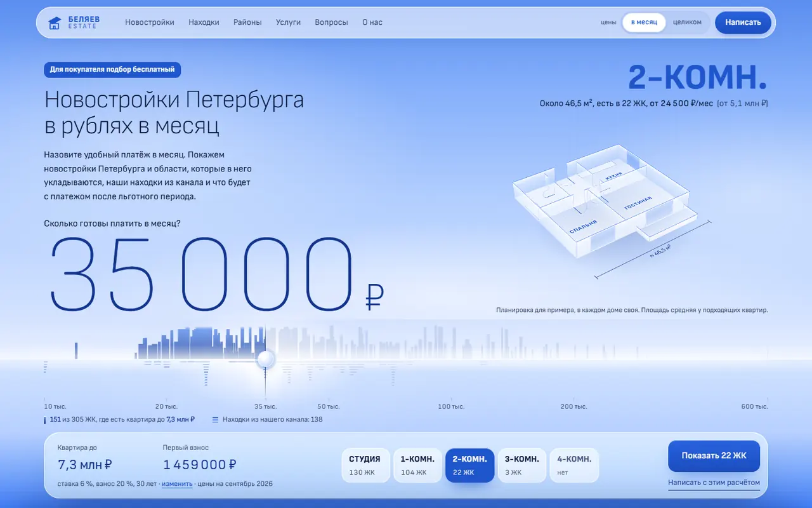The width and height of the screenshot is (812, 508).
Task: Click the 100 тыс. mark on payment scale
Action: click(450, 406)
